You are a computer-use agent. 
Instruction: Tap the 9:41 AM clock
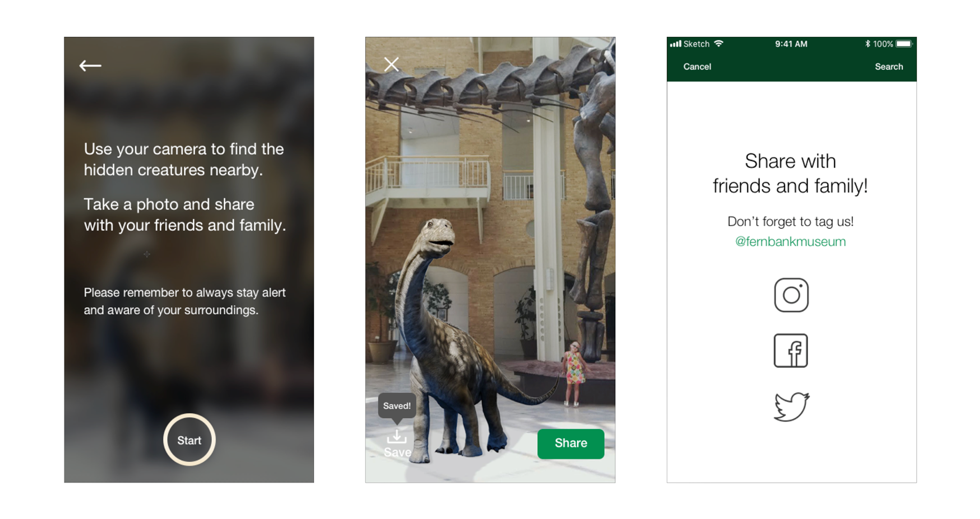point(791,44)
